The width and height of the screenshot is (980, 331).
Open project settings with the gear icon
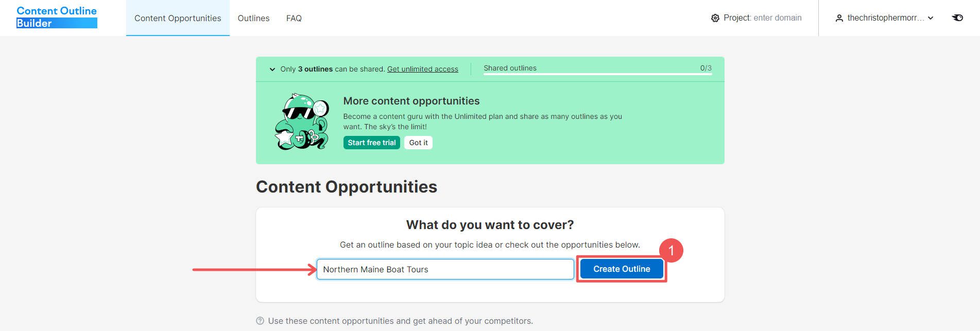pyautogui.click(x=715, y=18)
